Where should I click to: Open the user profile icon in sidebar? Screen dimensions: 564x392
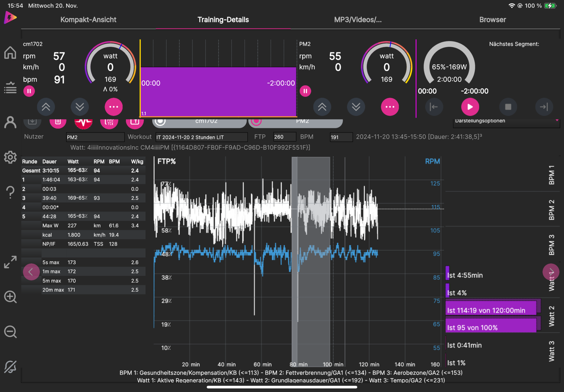point(10,122)
